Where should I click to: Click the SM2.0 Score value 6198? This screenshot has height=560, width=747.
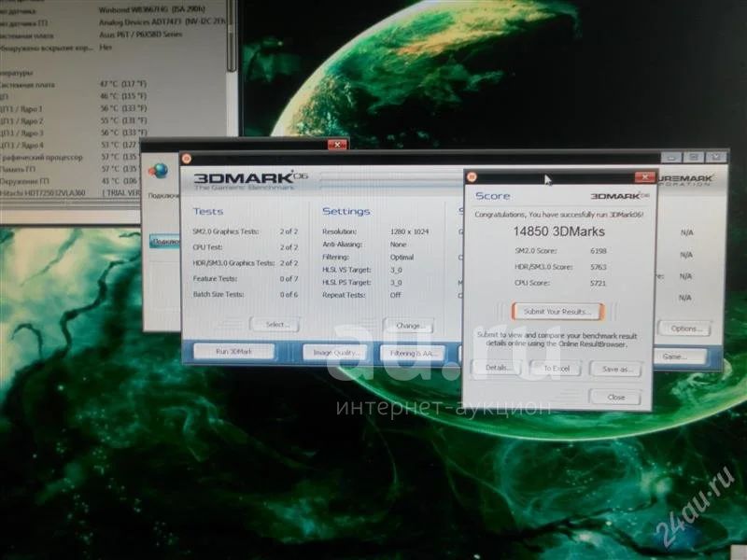(x=598, y=251)
